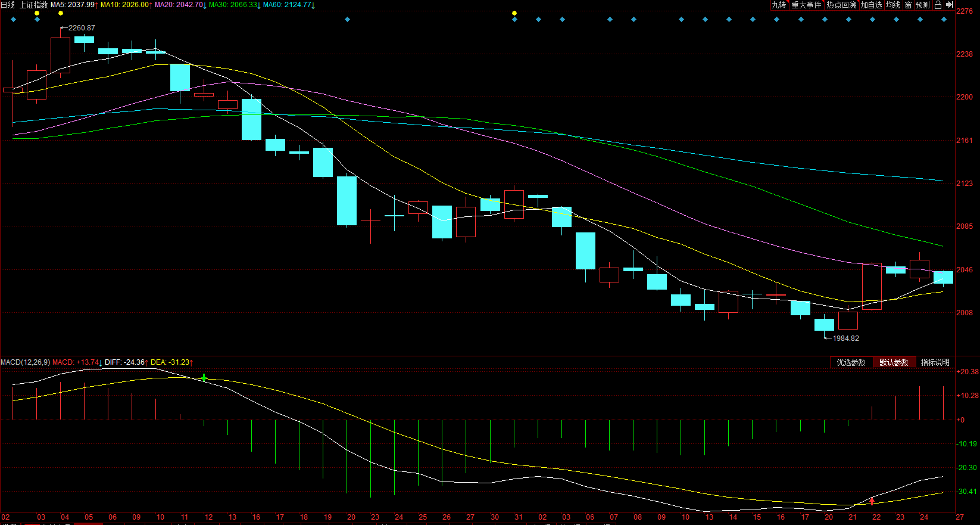Click the 2276 price axis label

[965, 11]
